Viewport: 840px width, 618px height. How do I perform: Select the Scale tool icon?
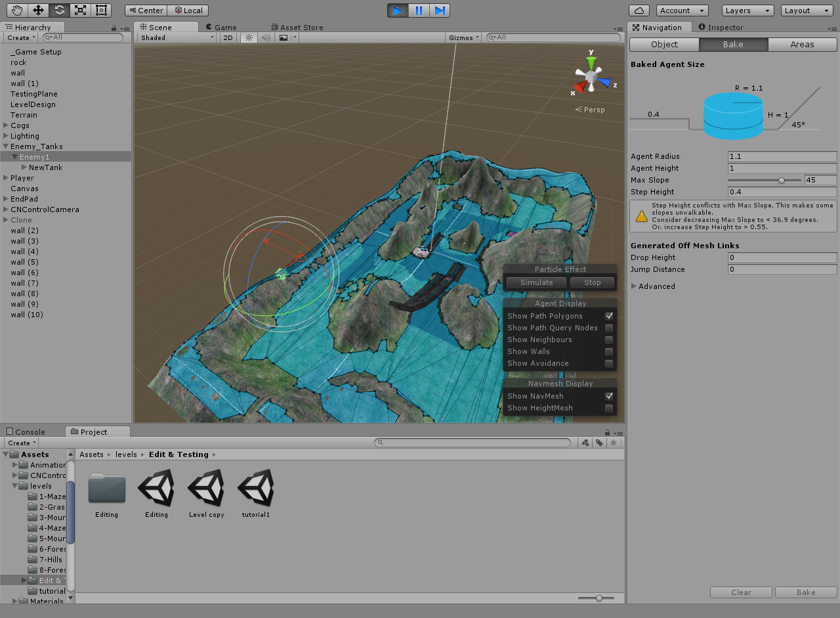[80, 11]
